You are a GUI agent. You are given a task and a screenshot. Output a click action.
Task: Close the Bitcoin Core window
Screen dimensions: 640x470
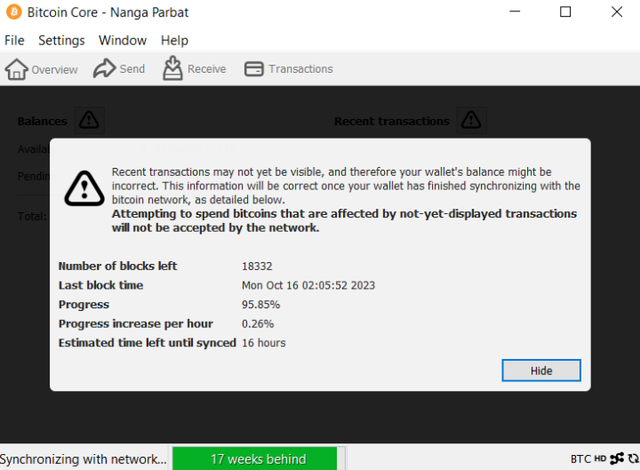pyautogui.click(x=617, y=12)
